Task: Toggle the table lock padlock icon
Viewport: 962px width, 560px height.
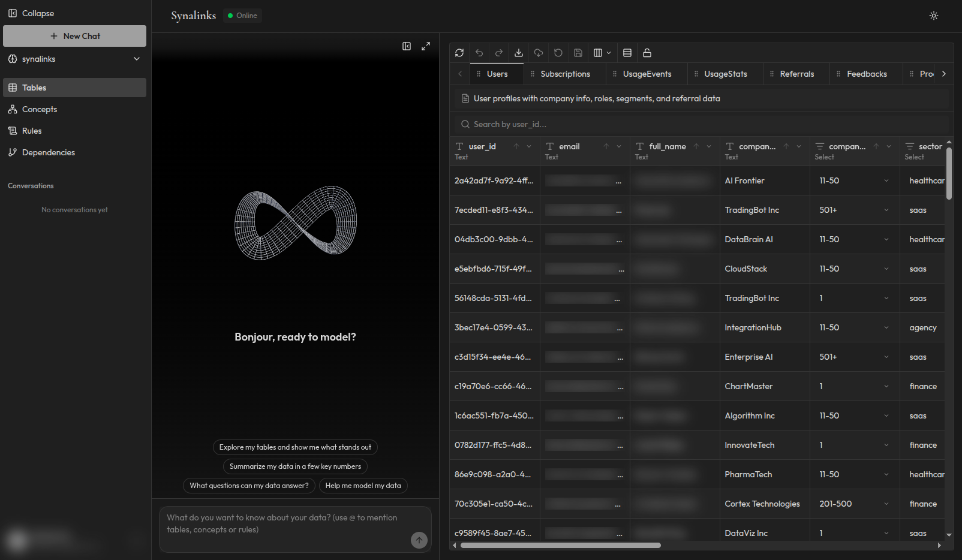Action: point(647,53)
